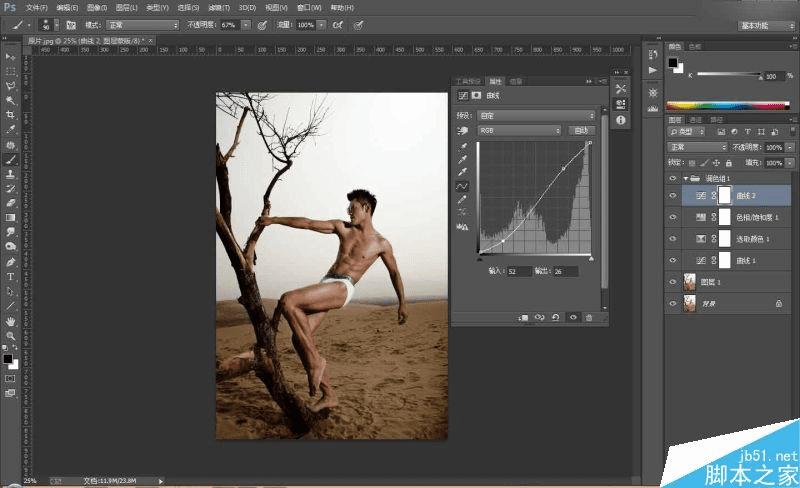
Task: Toggle visibility of the 色相/饱和度 1 layer
Action: coord(672,217)
